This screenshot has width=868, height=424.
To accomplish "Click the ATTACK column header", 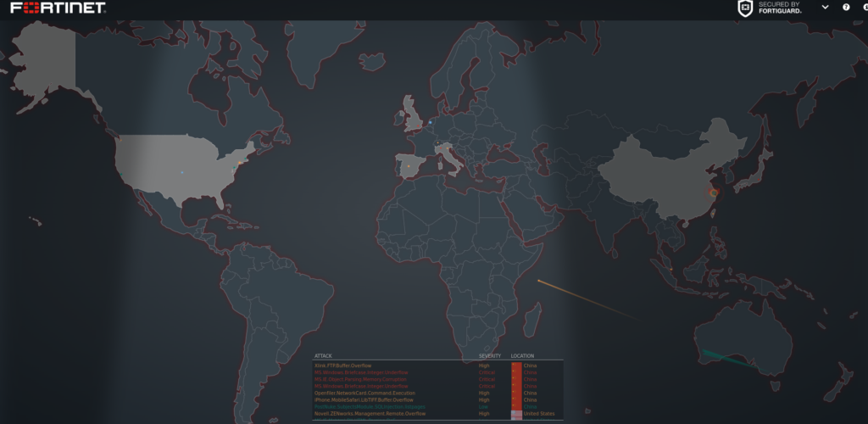I will [x=324, y=355].
